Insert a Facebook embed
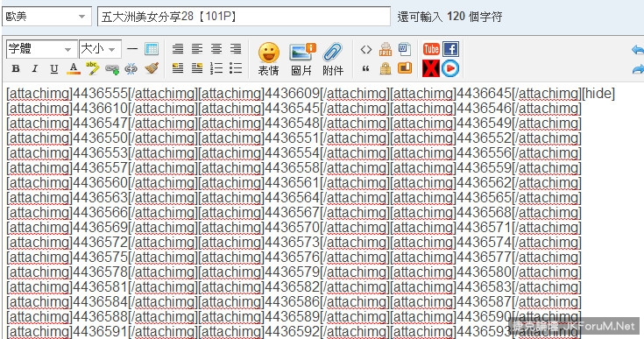This screenshot has width=644, height=339. point(450,49)
